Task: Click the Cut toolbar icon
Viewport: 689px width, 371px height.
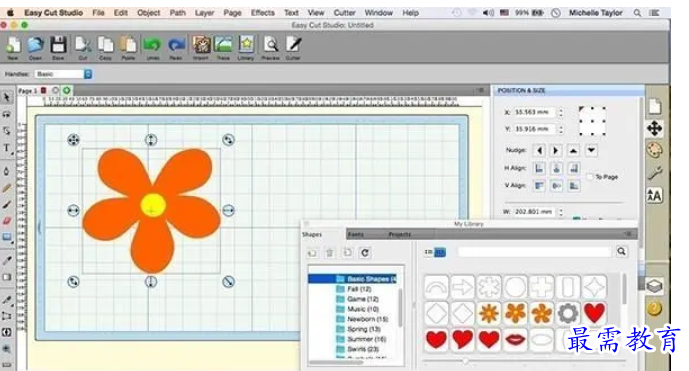Action: pyautogui.click(x=83, y=45)
